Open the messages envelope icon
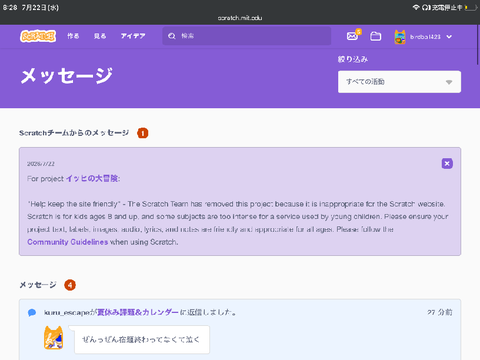The image size is (480, 360). pyautogui.click(x=352, y=36)
